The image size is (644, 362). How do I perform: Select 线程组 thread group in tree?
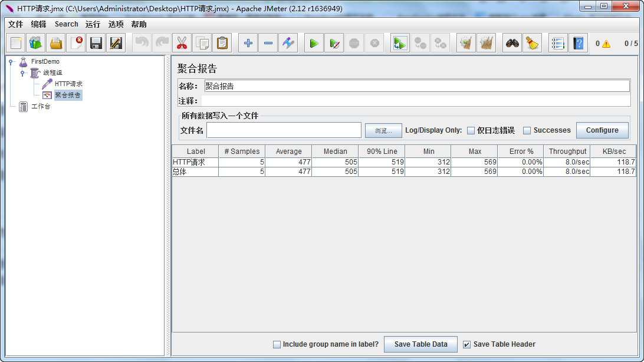(x=52, y=73)
